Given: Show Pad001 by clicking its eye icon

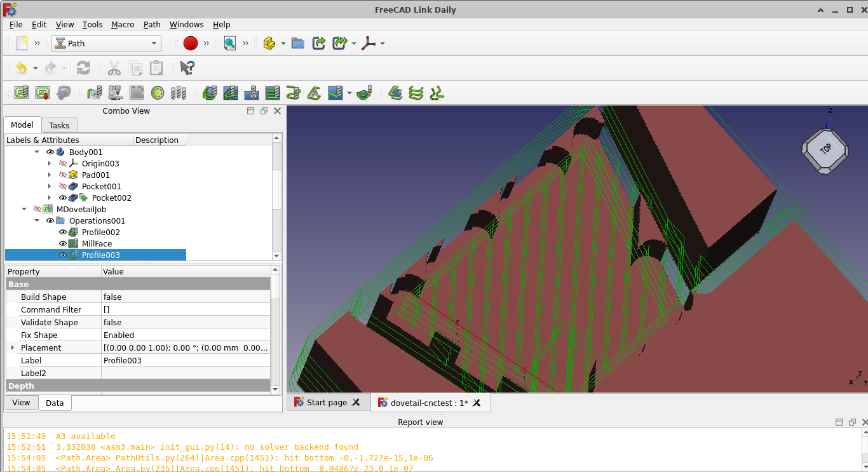Looking at the screenshot, I should pos(63,175).
